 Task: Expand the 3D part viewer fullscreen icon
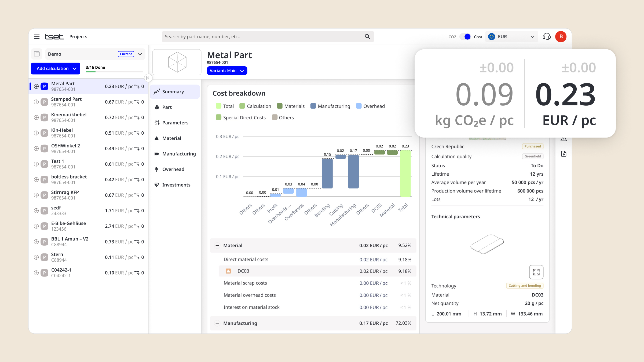point(536,272)
